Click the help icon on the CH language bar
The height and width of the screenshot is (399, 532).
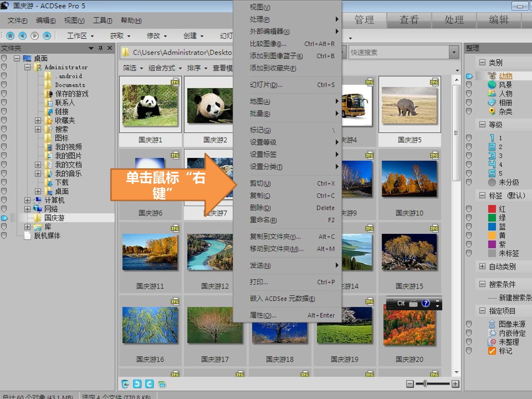426,303
